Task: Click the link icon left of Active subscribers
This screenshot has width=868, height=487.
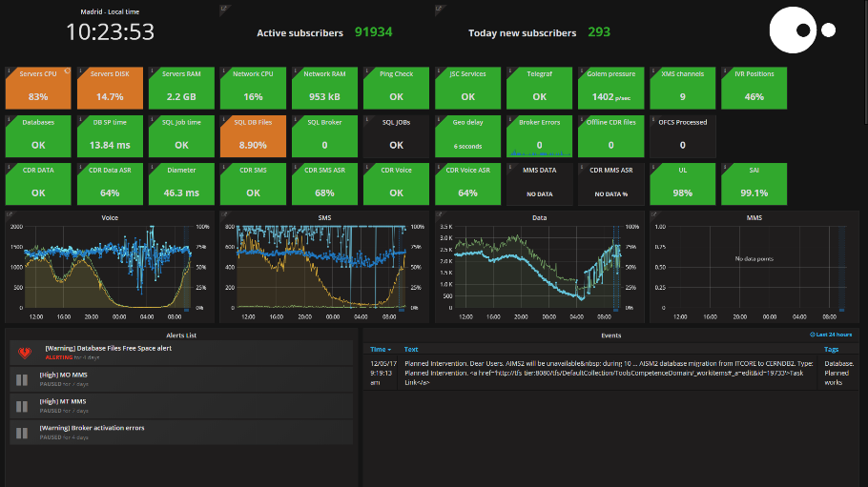Action: pyautogui.click(x=223, y=9)
